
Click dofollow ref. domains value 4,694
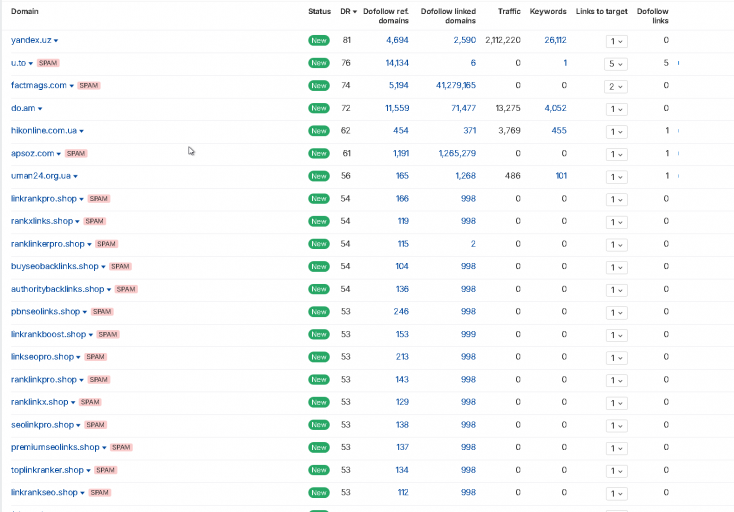397,40
